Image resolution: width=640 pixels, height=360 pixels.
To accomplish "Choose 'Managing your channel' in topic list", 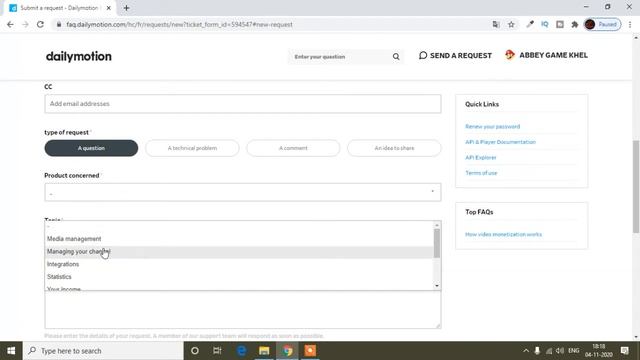I will (x=239, y=252).
